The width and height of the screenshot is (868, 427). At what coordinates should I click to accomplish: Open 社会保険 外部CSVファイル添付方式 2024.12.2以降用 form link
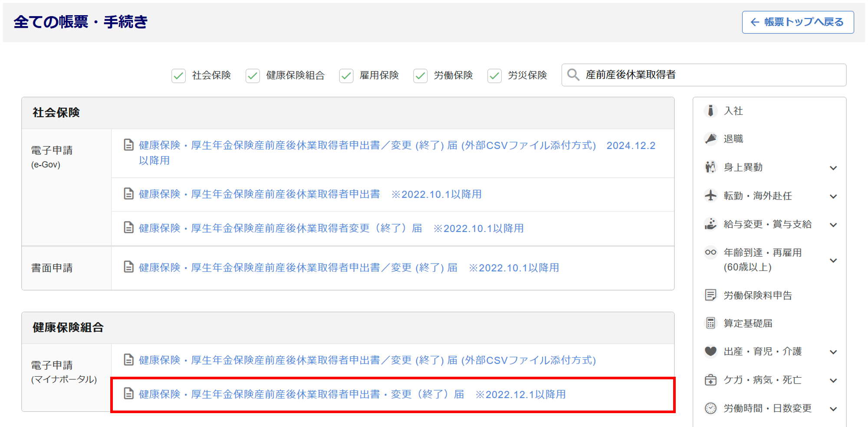tap(397, 153)
